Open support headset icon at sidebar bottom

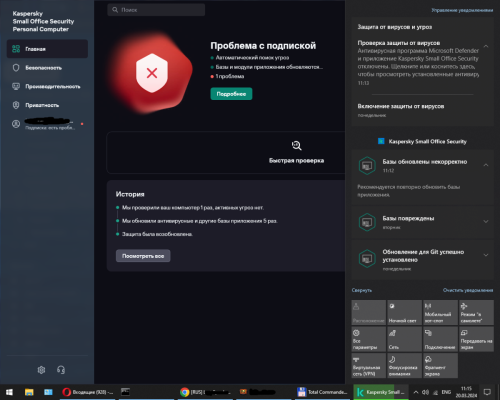point(61,370)
